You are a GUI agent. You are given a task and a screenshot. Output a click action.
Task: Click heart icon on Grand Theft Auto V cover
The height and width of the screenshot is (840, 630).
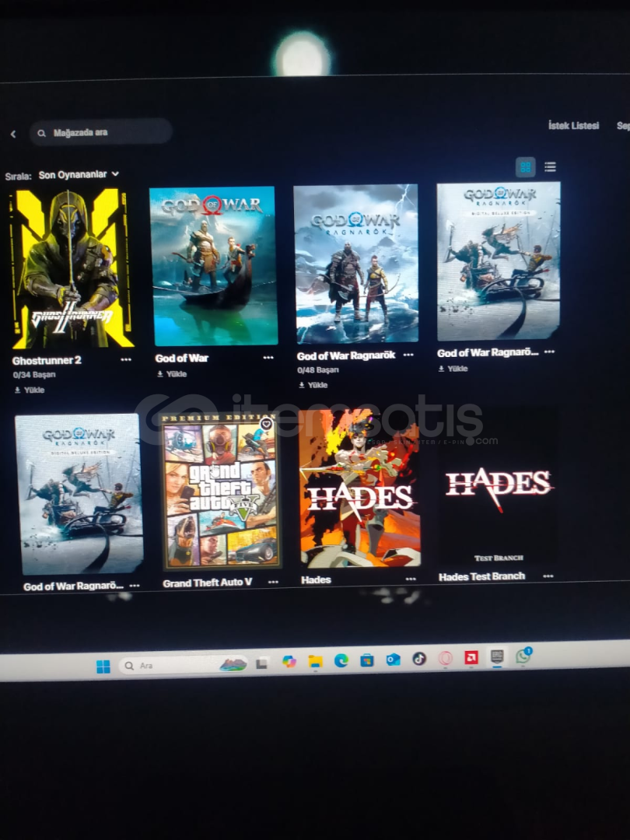[x=266, y=425]
